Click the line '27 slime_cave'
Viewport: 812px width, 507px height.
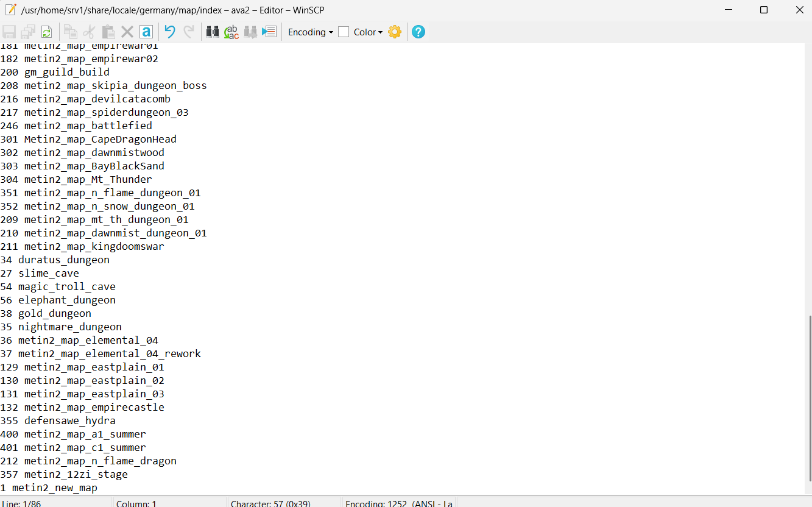tap(40, 273)
